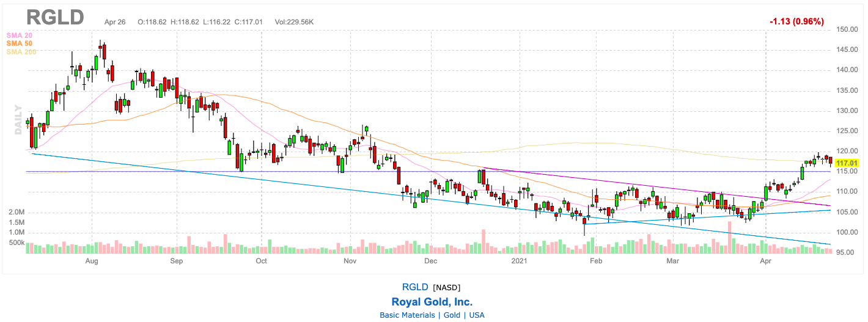Click the Oct month axis label

[x=262, y=262]
